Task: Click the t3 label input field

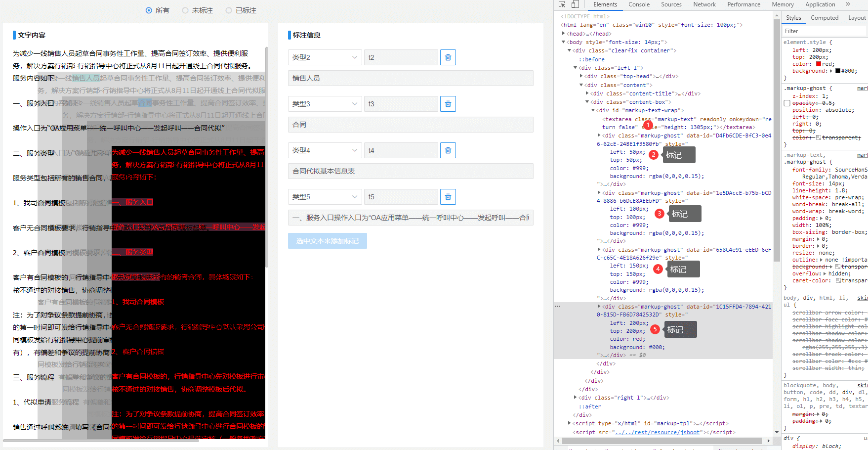Action: click(401, 104)
